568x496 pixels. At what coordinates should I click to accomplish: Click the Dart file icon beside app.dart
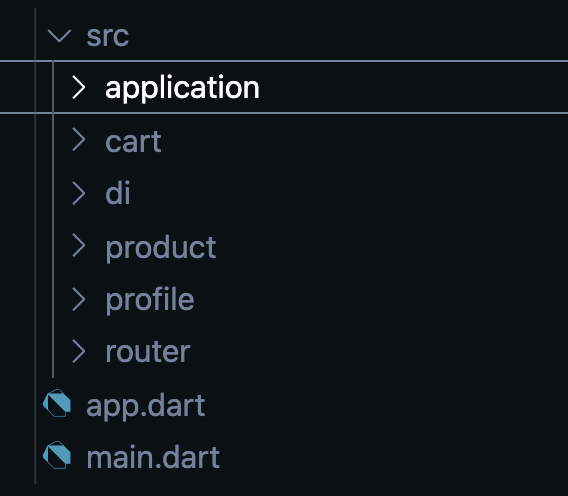(57, 403)
